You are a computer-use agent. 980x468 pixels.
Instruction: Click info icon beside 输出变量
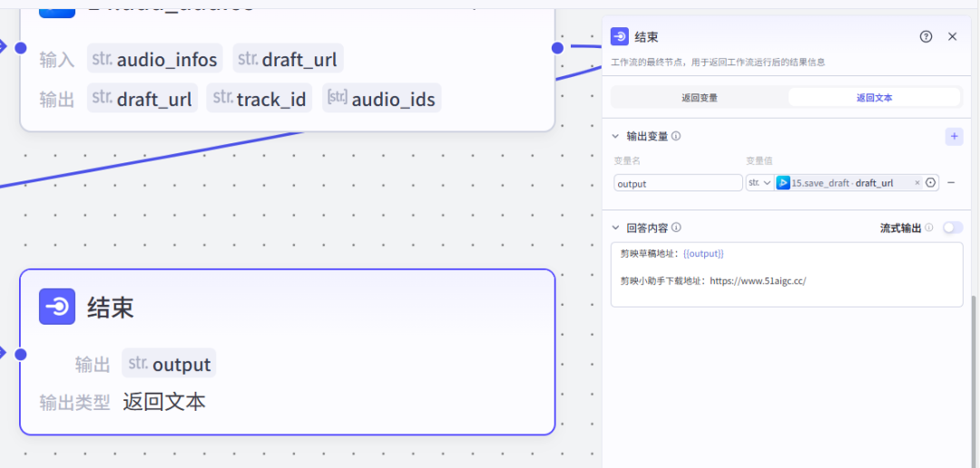(676, 136)
